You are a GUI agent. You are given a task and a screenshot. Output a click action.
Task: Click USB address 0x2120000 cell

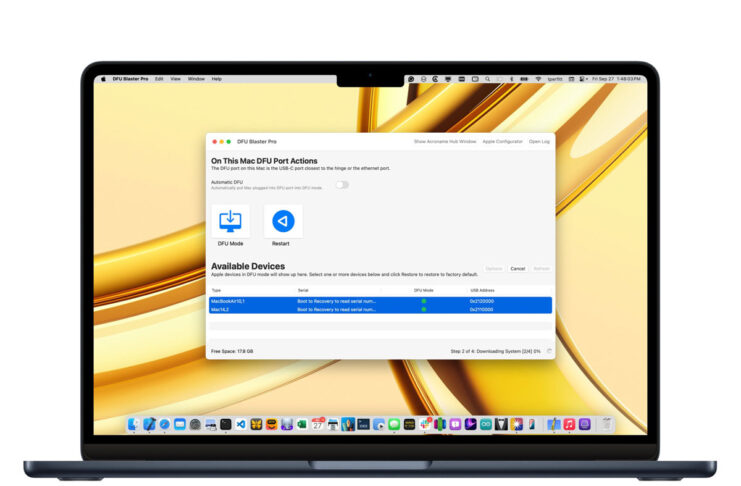pos(482,301)
